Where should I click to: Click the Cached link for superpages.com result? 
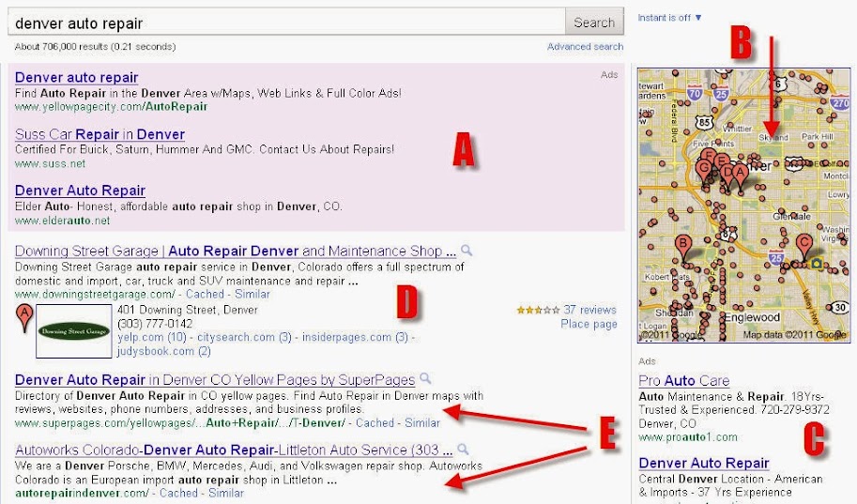(x=375, y=423)
